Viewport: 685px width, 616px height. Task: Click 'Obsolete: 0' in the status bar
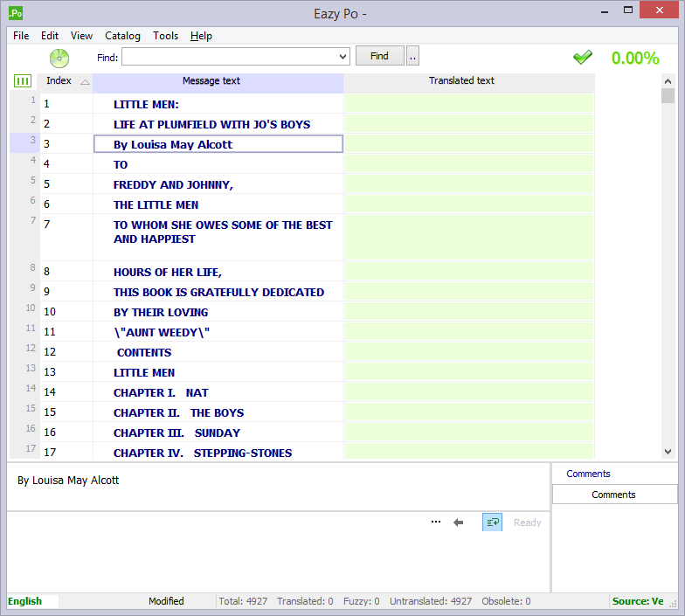point(507,601)
